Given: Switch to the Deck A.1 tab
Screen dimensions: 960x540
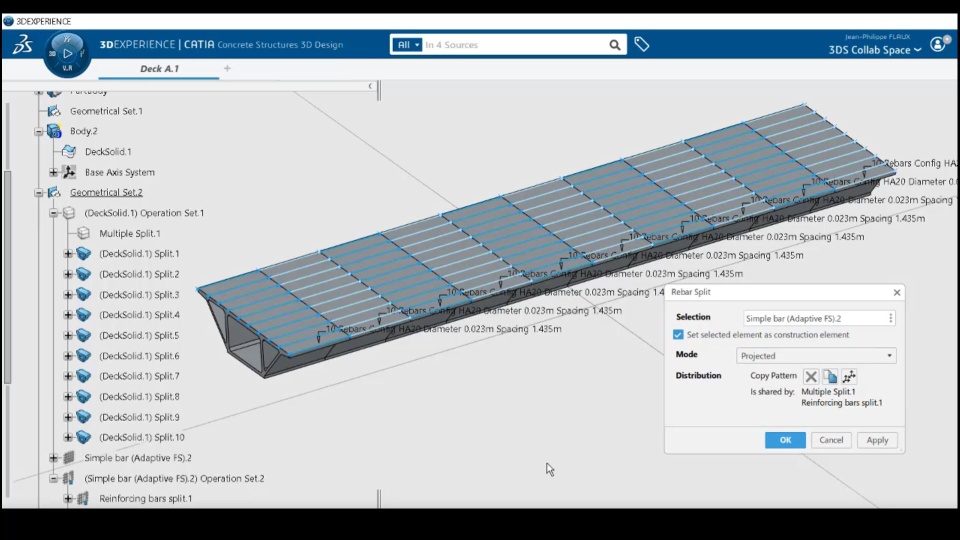Looking at the screenshot, I should click(x=159, y=69).
